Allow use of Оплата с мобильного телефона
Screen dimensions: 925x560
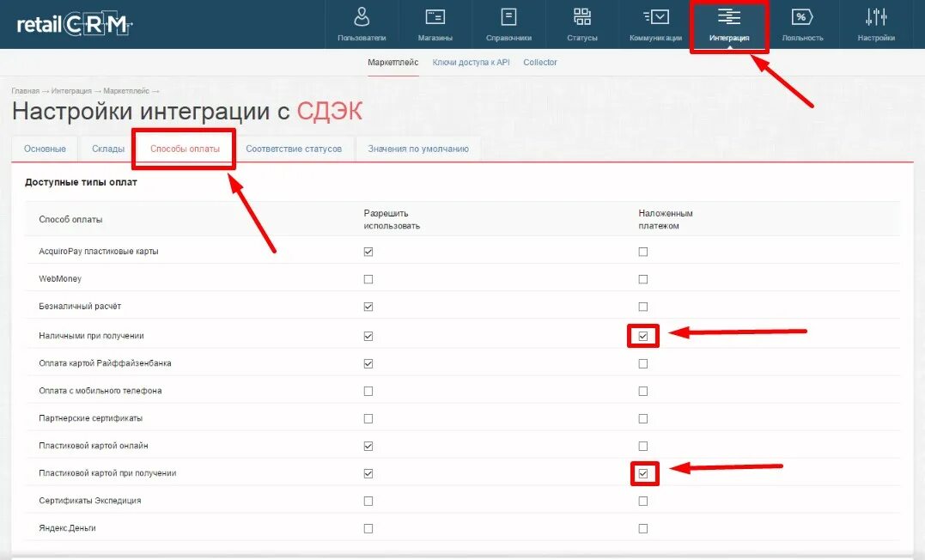[368, 392]
